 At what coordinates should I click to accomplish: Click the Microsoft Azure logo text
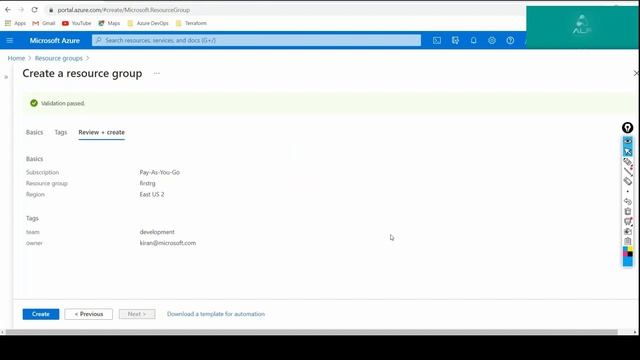click(x=55, y=40)
